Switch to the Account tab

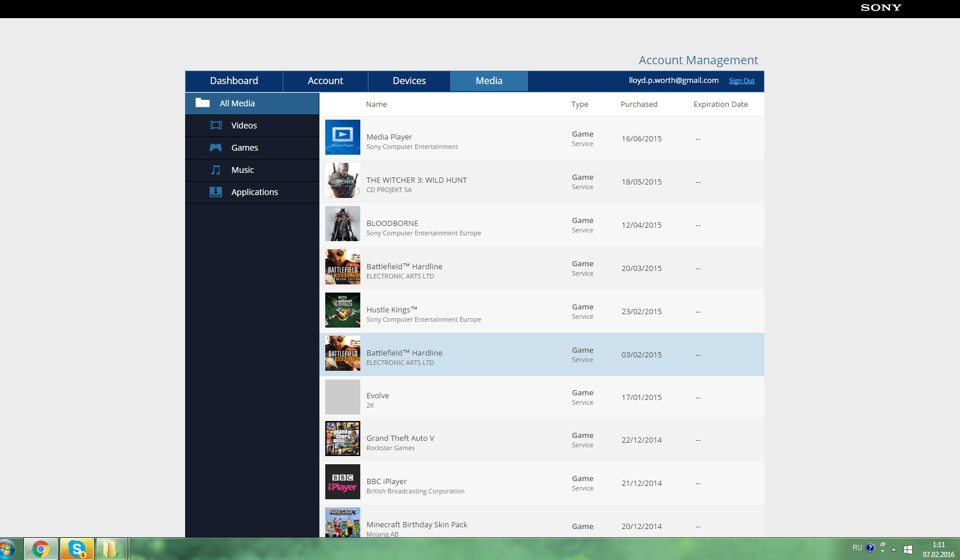(325, 81)
